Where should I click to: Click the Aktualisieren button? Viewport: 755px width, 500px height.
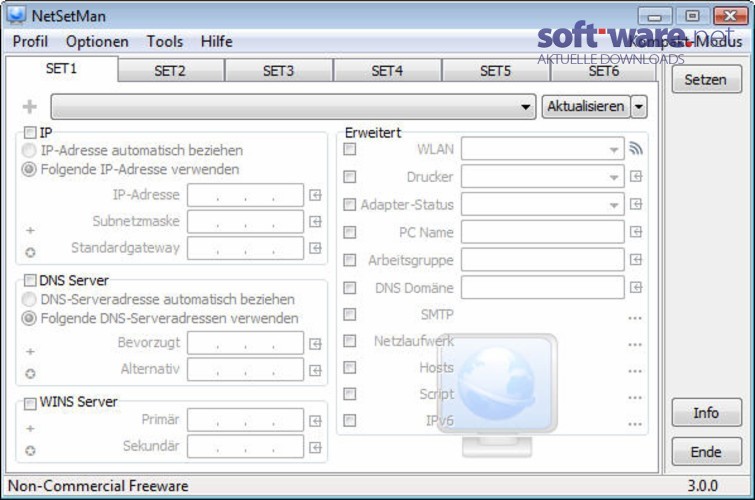[x=586, y=106]
